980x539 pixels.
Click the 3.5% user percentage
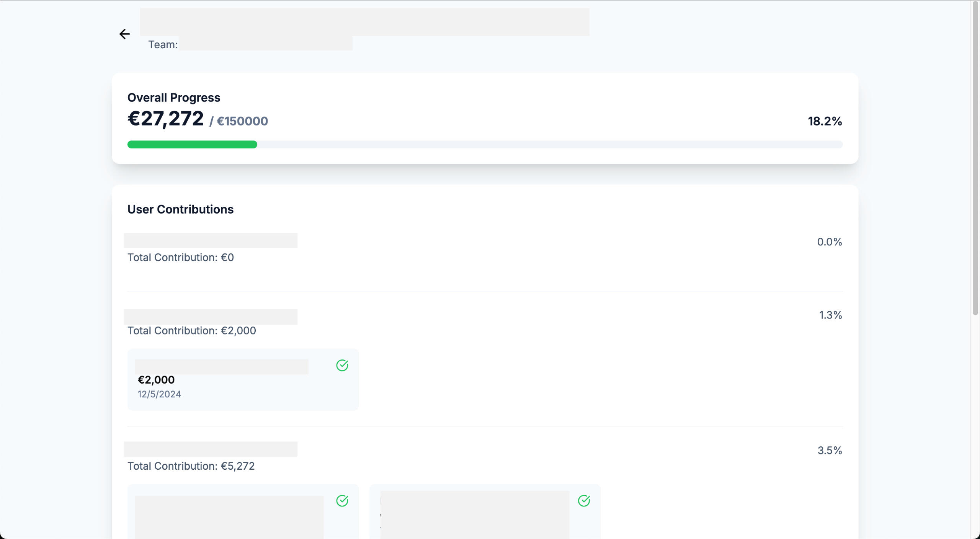(829, 451)
